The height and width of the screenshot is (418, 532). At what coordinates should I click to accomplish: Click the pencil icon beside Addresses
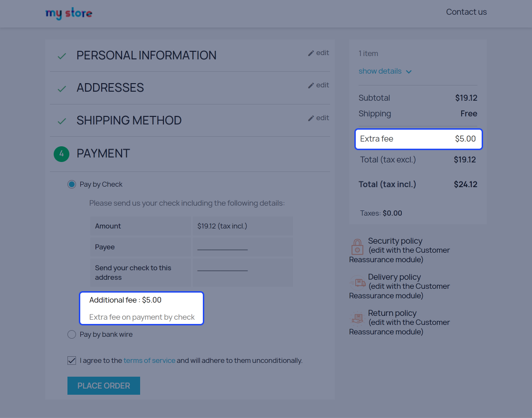tap(311, 85)
